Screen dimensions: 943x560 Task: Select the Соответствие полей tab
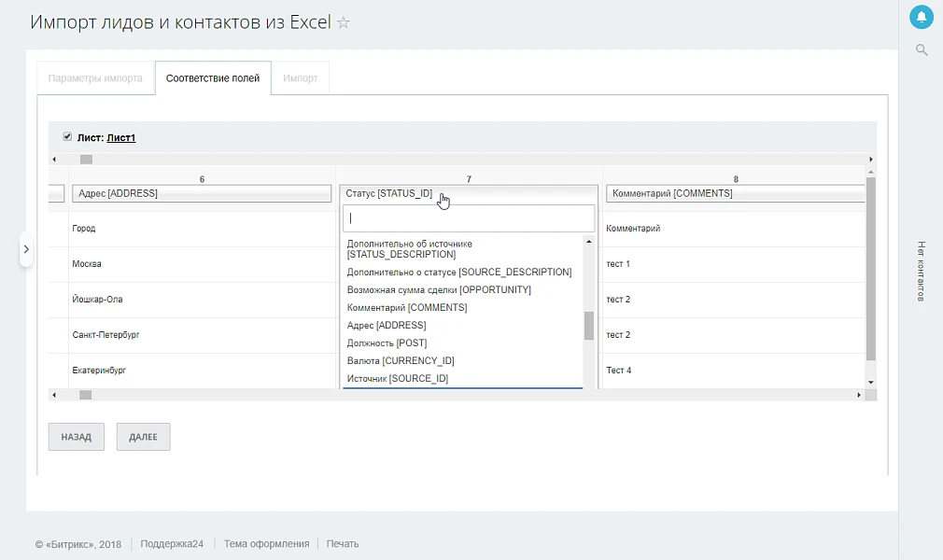[x=213, y=78]
